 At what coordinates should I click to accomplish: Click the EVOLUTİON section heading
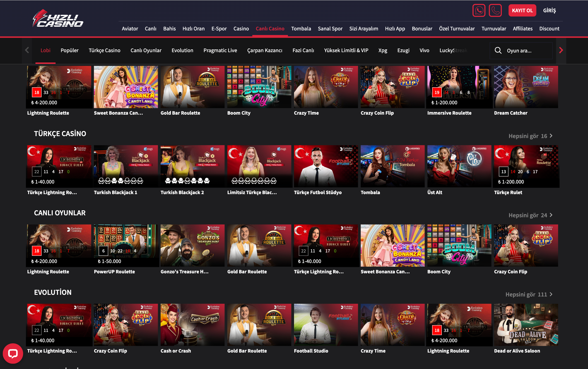53,292
